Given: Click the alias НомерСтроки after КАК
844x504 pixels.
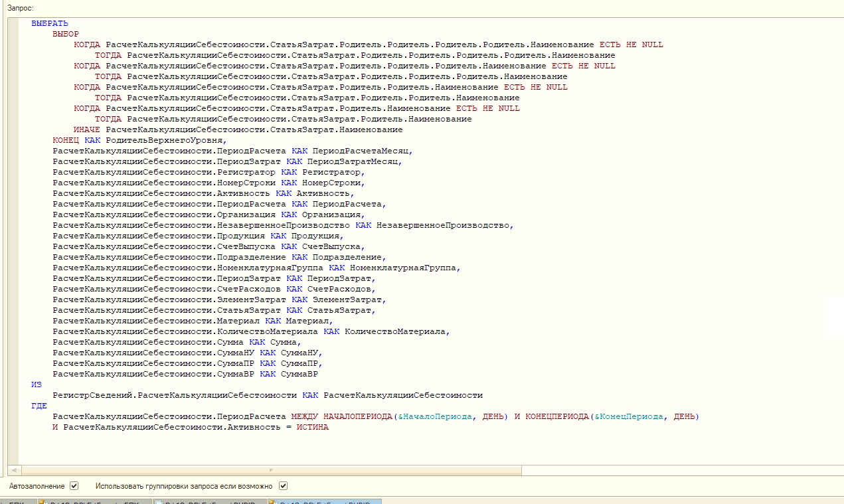Looking at the screenshot, I should pyautogui.click(x=331, y=183).
